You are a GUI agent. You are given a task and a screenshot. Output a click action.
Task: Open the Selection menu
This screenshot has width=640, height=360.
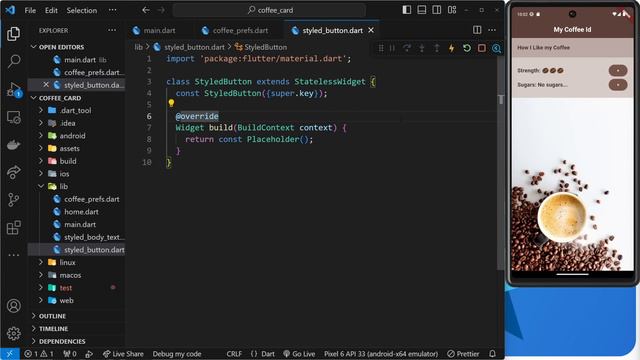[x=82, y=10]
